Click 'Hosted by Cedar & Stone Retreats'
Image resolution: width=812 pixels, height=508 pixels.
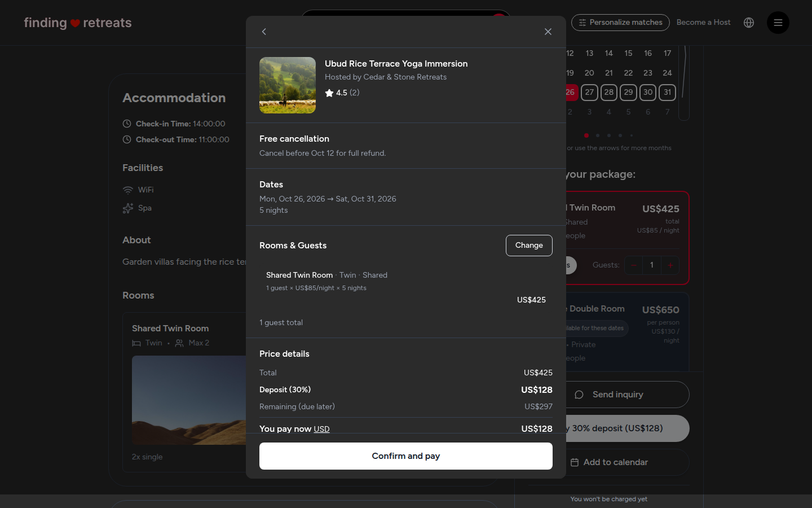pos(386,77)
